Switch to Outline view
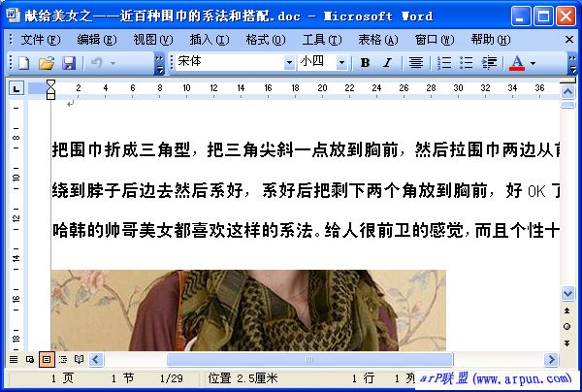This screenshot has height=392, width=582. click(x=63, y=359)
